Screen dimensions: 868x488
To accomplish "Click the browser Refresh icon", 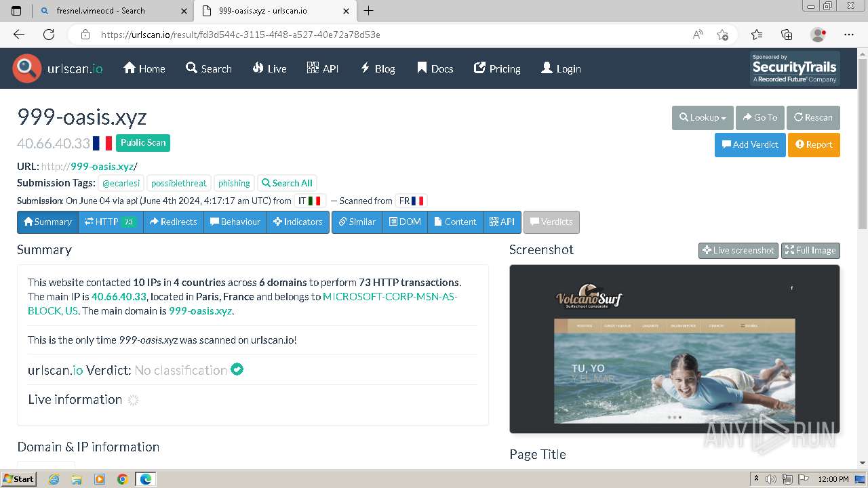I will coord(49,35).
